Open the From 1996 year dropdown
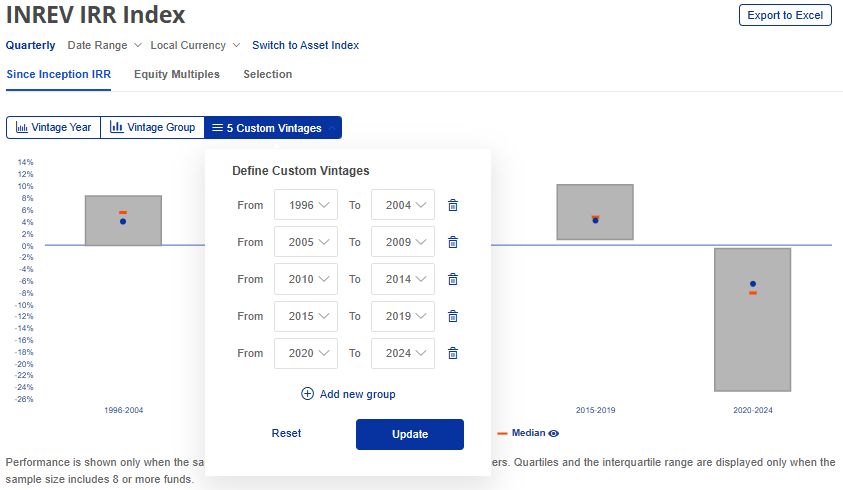This screenshot has height=490, width=843. 306,204
